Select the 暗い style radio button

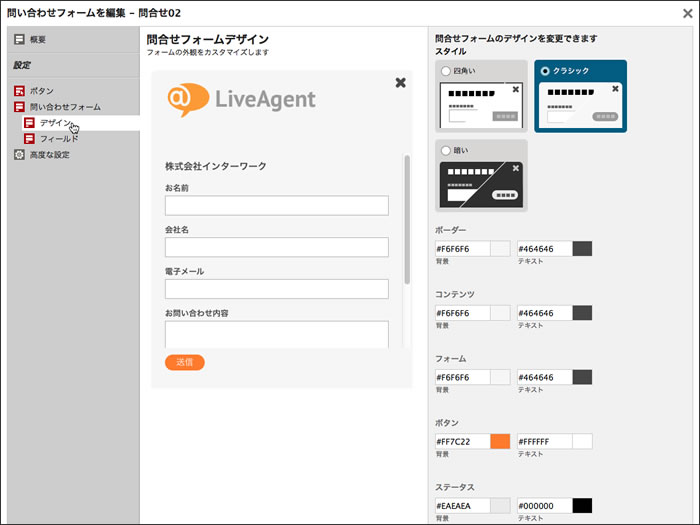[x=446, y=150]
